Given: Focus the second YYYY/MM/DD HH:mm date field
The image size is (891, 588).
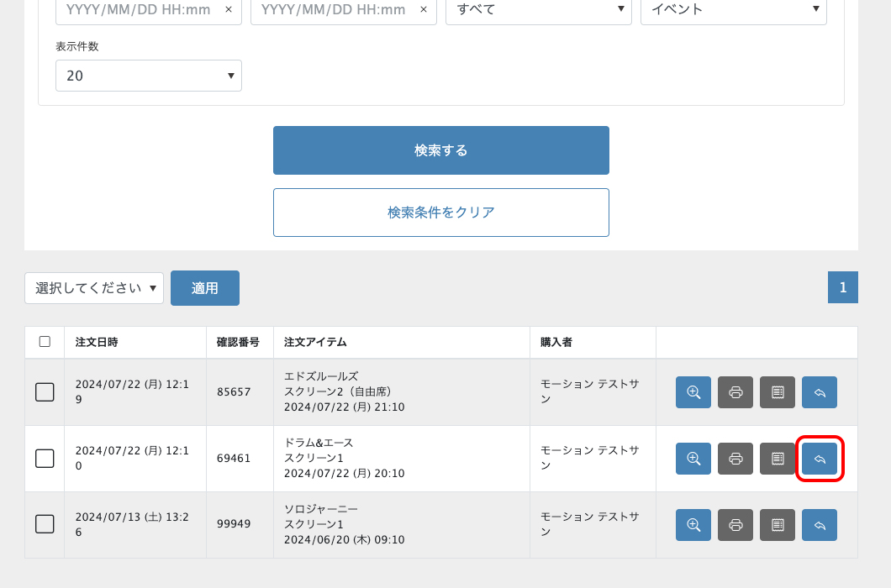Looking at the screenshot, I should [334, 9].
